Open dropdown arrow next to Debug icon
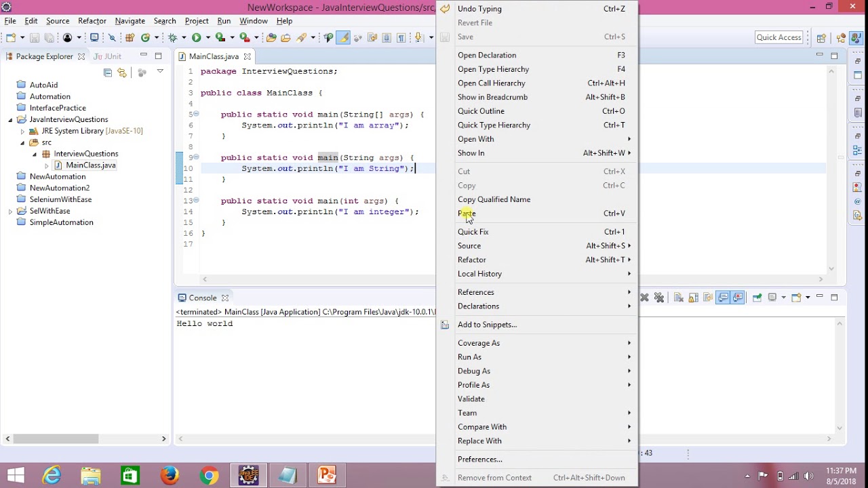Viewport: 868px width, 488px height. point(184,38)
